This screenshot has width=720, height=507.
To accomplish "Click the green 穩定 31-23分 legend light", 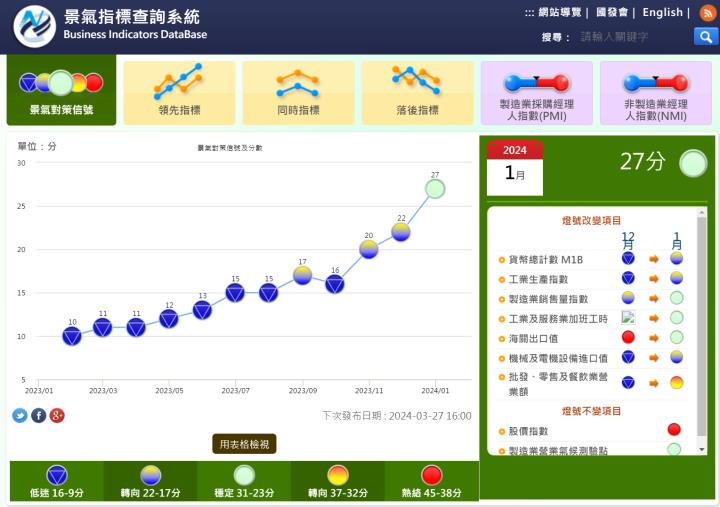I will click(x=244, y=476).
